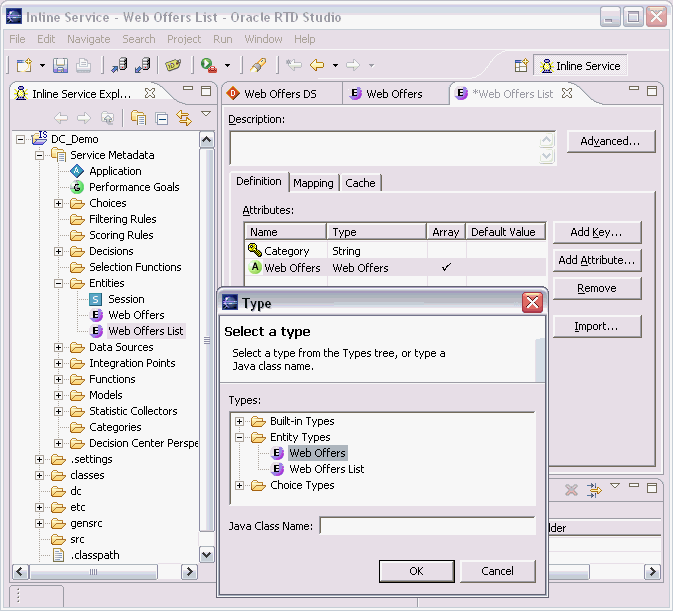
Task: Open the File menu
Action: click(x=17, y=39)
